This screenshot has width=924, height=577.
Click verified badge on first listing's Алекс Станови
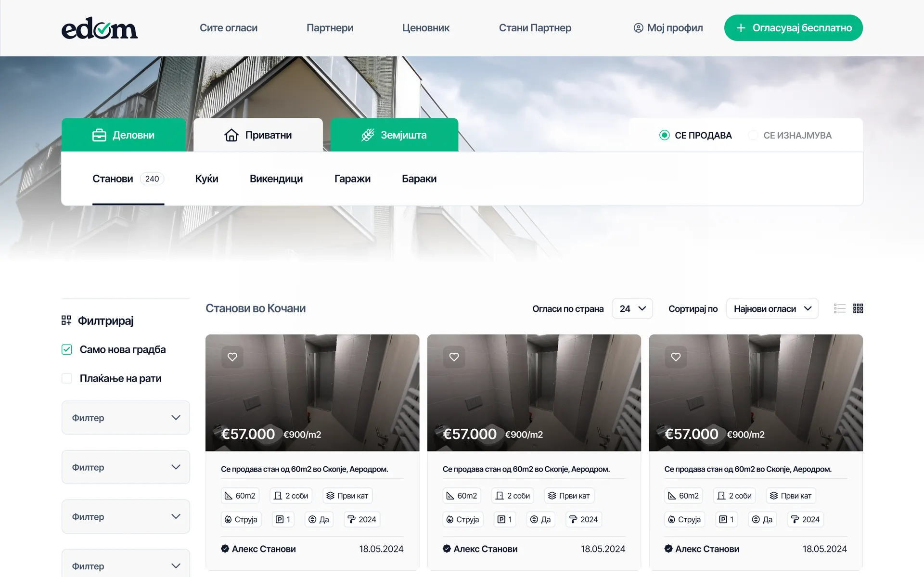225,549
